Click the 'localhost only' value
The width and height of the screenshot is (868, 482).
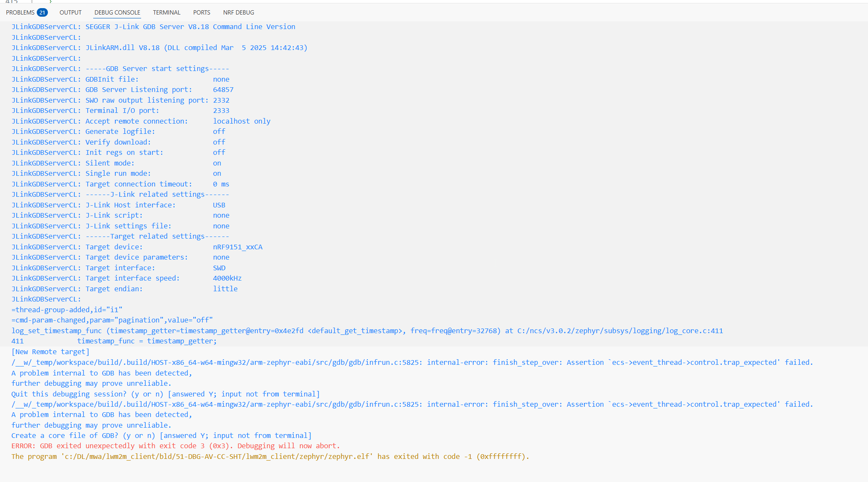(x=242, y=121)
